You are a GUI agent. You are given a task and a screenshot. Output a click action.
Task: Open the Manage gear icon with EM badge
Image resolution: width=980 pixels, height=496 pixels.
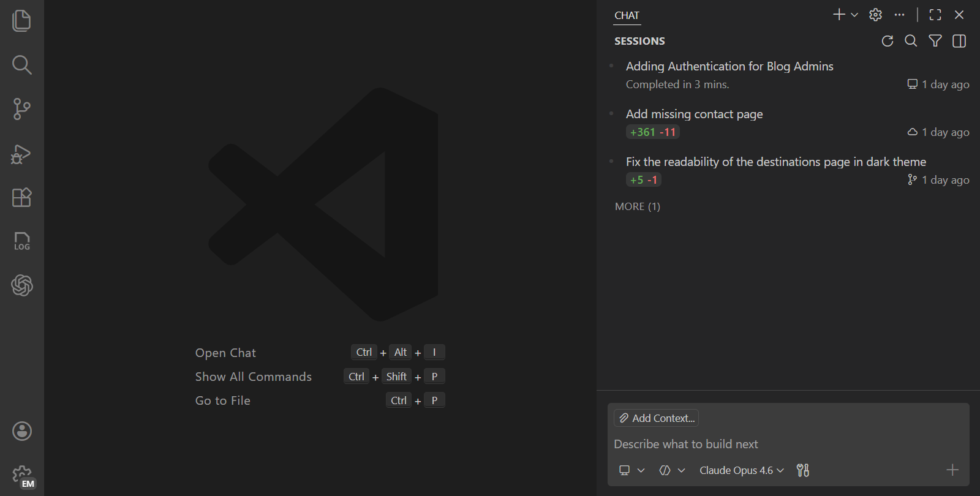tap(22, 476)
